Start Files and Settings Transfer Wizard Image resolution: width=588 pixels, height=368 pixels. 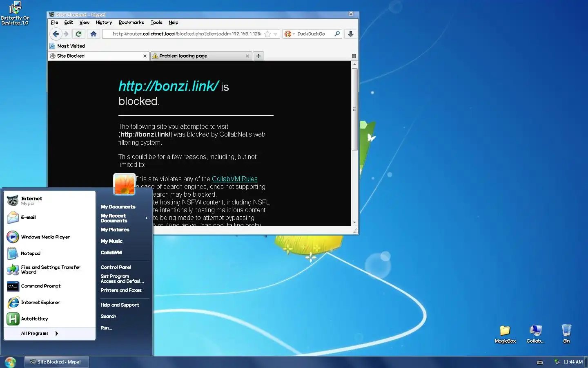pos(50,269)
